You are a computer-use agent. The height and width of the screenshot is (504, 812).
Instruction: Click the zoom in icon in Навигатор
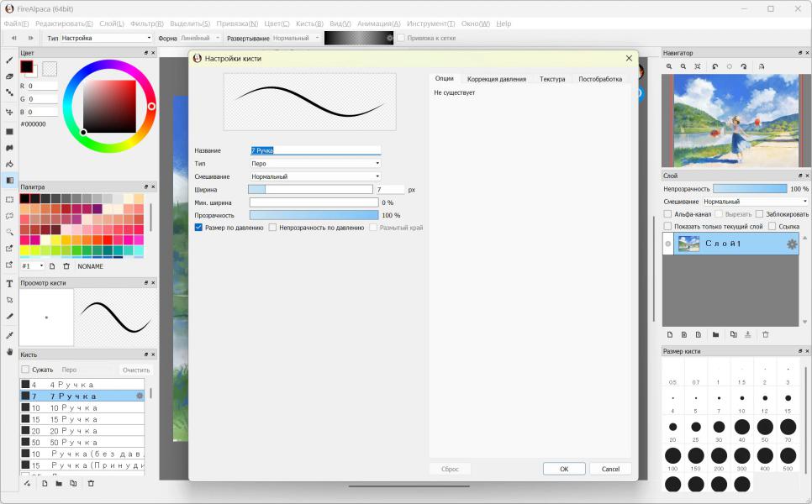point(669,66)
